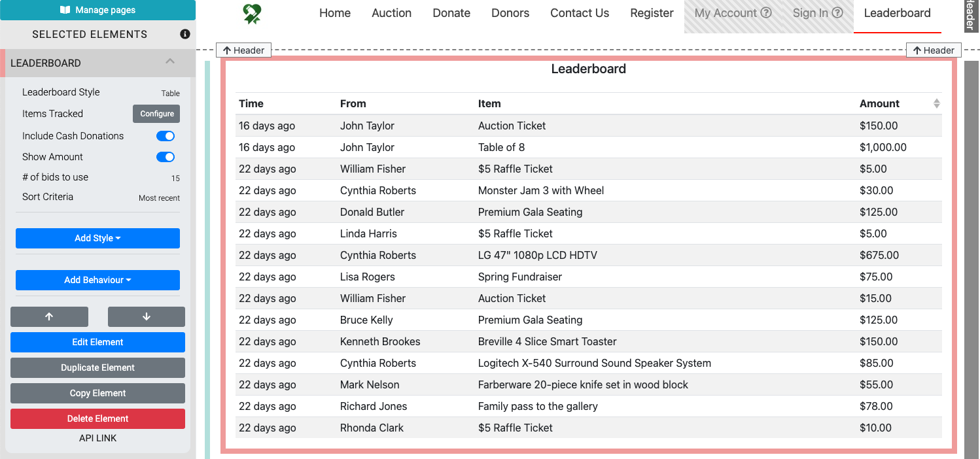Image resolution: width=980 pixels, height=459 pixels.
Task: Click the up arrow move element button
Action: pyautogui.click(x=49, y=316)
